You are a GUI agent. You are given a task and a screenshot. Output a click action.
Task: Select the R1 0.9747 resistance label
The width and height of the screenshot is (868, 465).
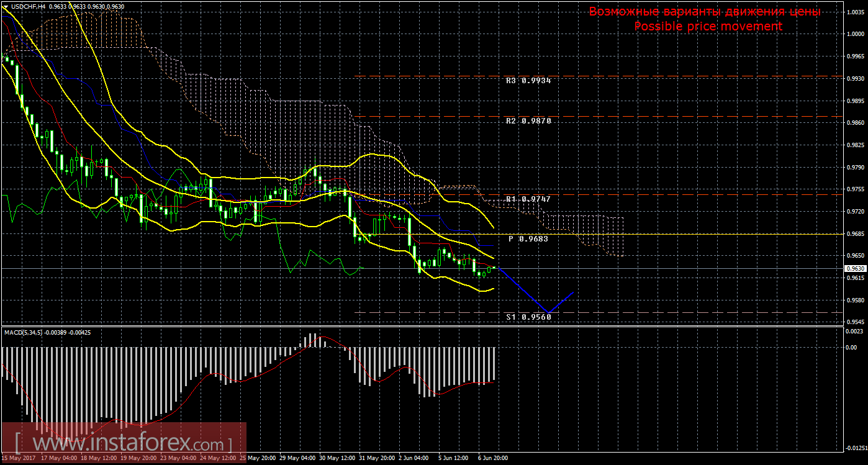pos(528,199)
